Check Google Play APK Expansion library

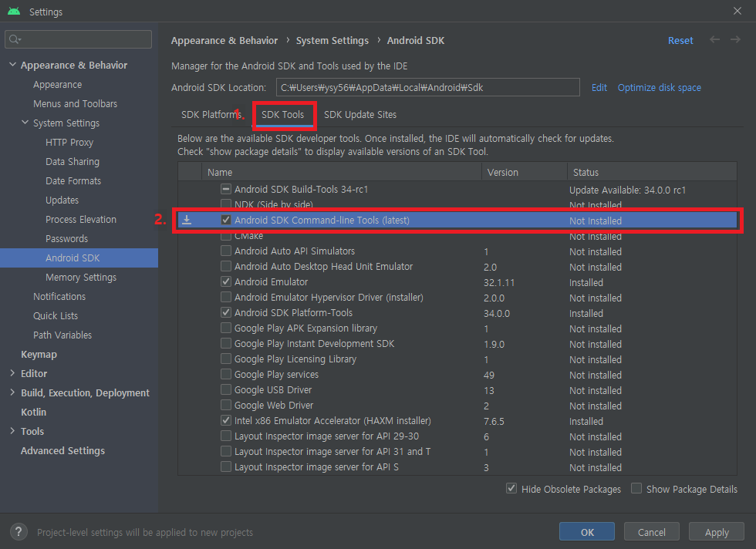225,328
